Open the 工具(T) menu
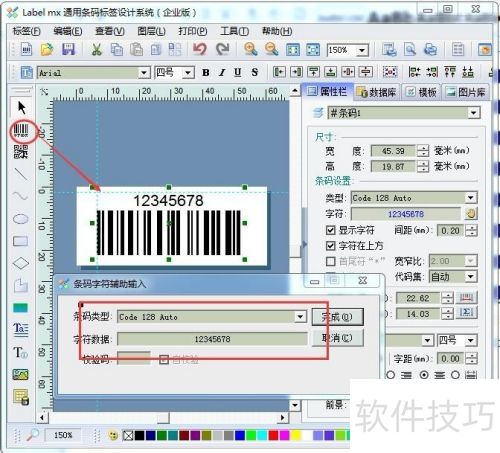The height and width of the screenshot is (453, 500). click(234, 31)
